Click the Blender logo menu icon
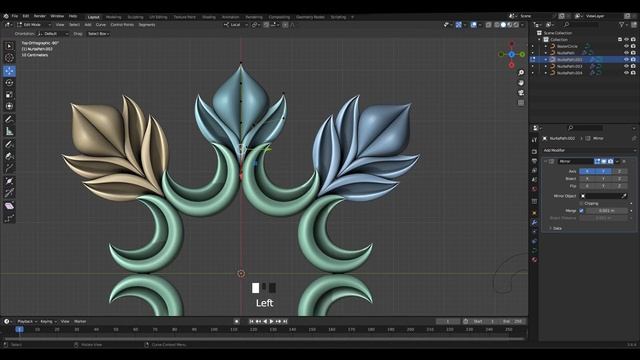The width and height of the screenshot is (640, 360). pos(6,16)
